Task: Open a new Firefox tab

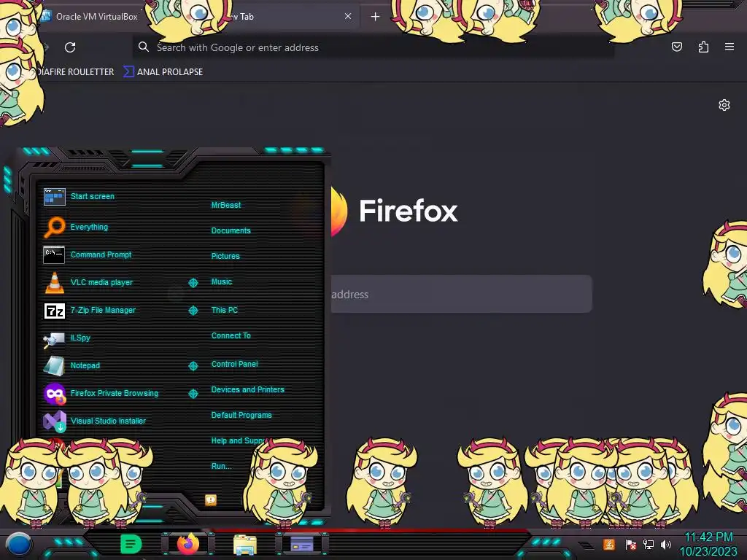Action: 376,17
